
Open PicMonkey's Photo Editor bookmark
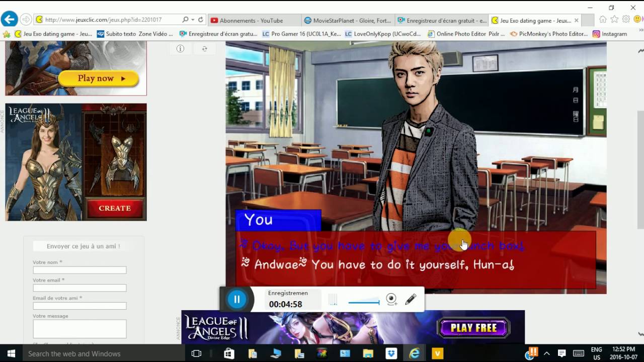[x=549, y=34]
